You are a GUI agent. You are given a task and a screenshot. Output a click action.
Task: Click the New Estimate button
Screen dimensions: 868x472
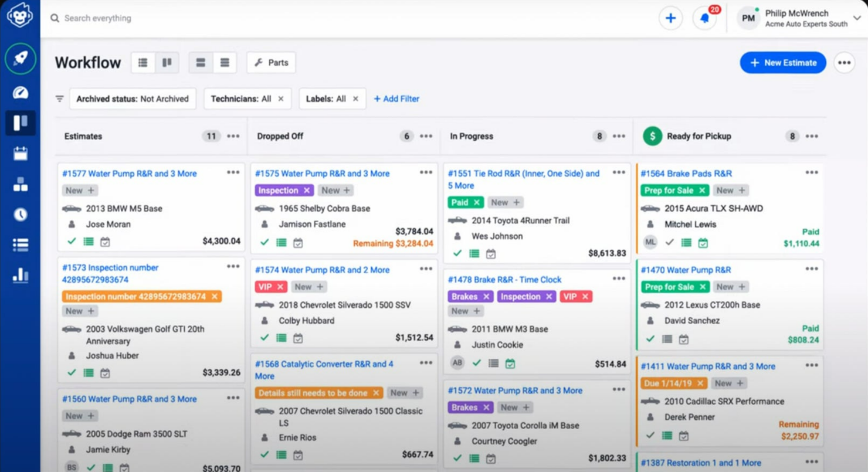(782, 63)
